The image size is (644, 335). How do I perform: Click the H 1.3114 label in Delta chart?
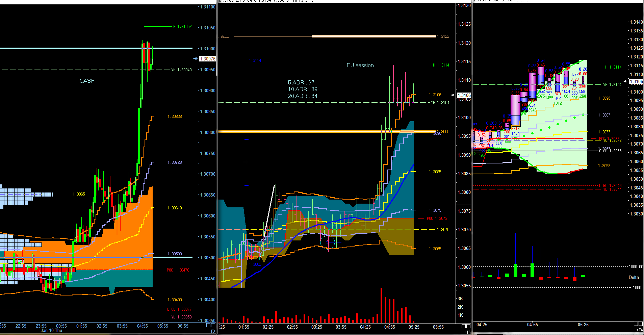coord(613,67)
